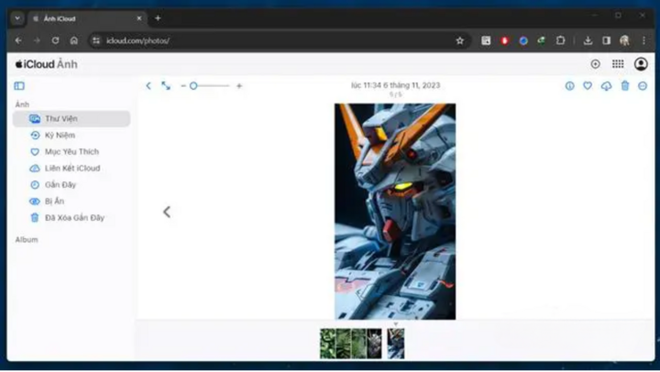Screen dimensions: 660x372
Task: Click the blue circle extension icon
Action: (x=523, y=40)
